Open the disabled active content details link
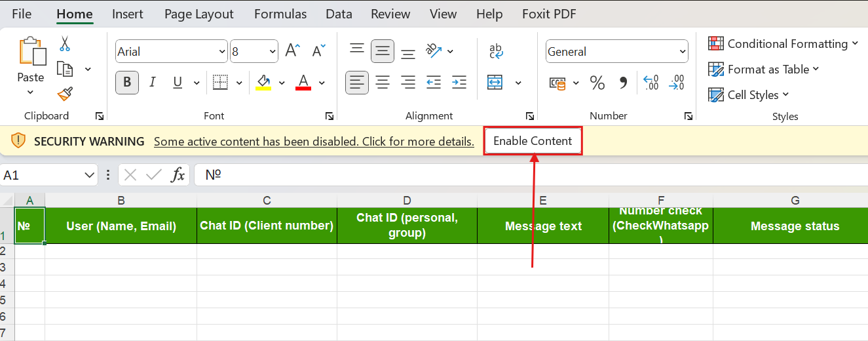This screenshot has height=341, width=868. pos(314,142)
